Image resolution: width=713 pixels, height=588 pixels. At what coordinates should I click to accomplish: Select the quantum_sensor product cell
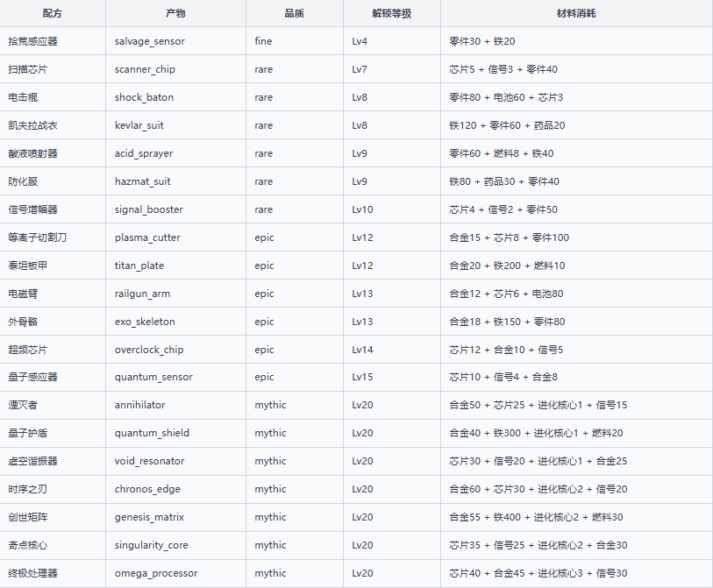pos(175,377)
